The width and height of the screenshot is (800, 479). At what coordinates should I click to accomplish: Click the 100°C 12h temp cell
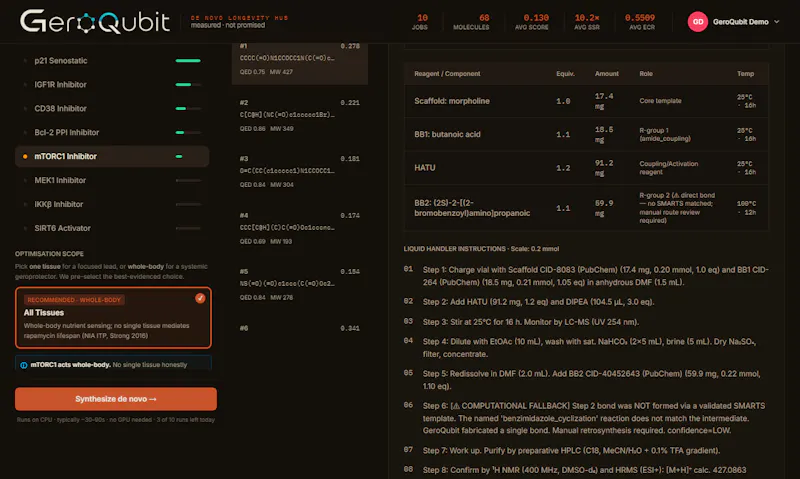(x=746, y=208)
